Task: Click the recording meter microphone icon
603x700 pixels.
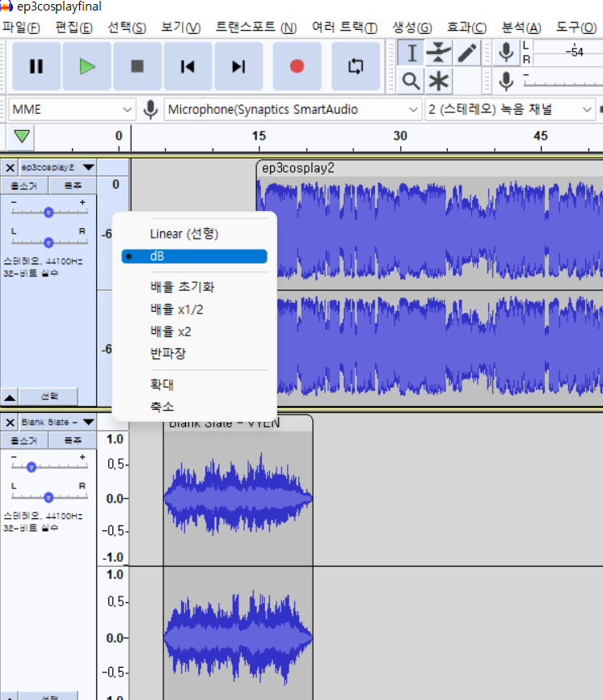Action: pos(506,53)
